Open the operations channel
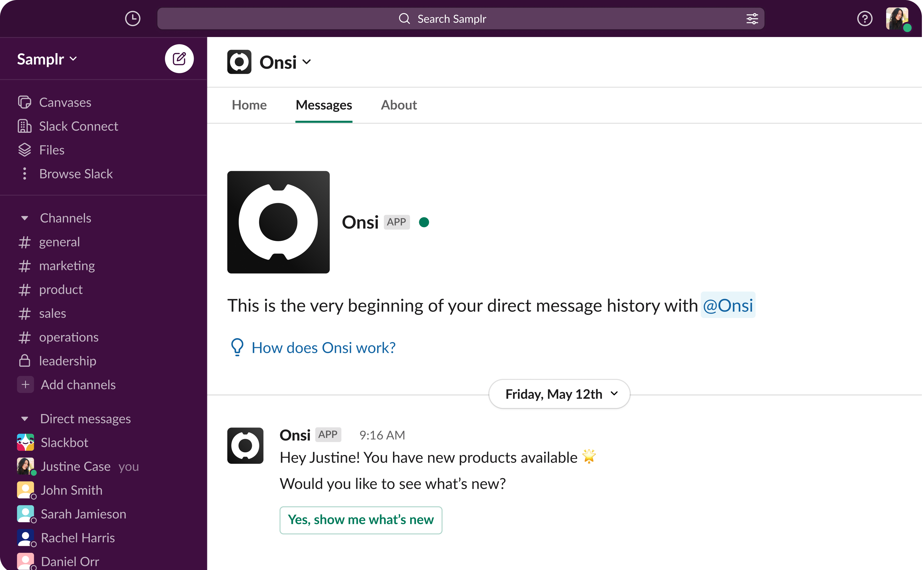Screen dimensions: 924x570 coord(68,337)
